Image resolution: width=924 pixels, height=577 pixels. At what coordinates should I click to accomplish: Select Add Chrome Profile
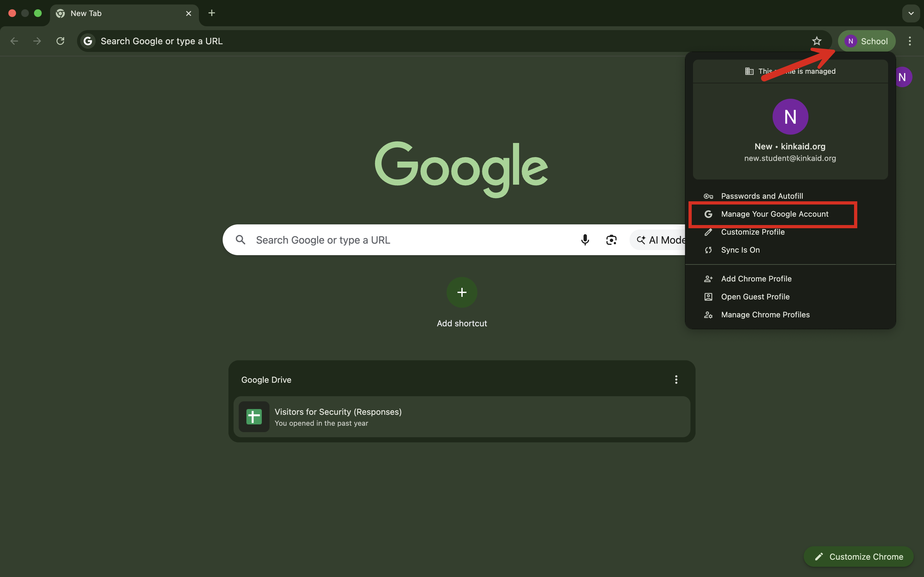[x=756, y=279]
